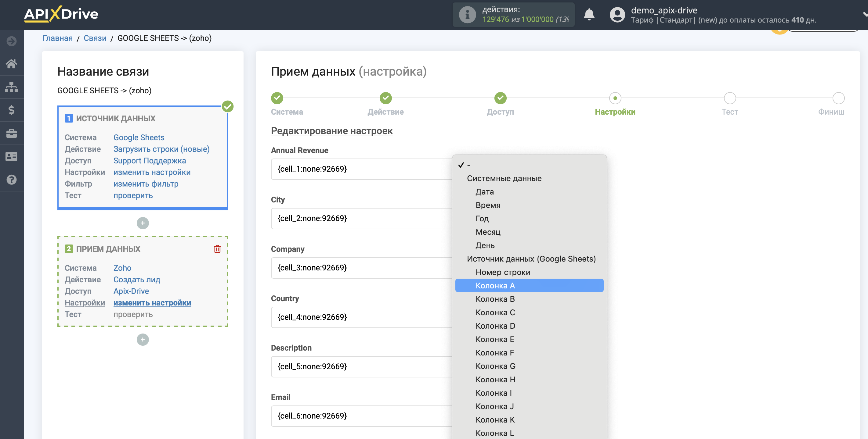868x439 pixels.
Task: Choose Номер строки from the dropdown
Action: [x=529, y=272]
